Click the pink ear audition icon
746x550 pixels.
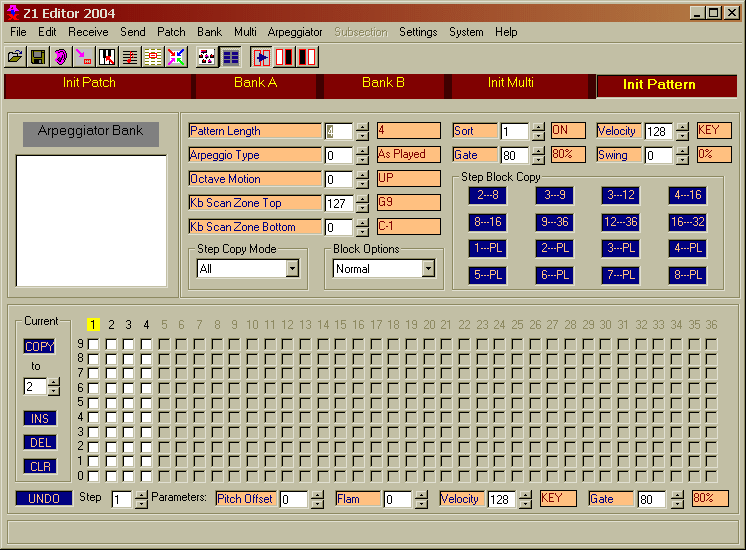pyautogui.click(x=61, y=57)
